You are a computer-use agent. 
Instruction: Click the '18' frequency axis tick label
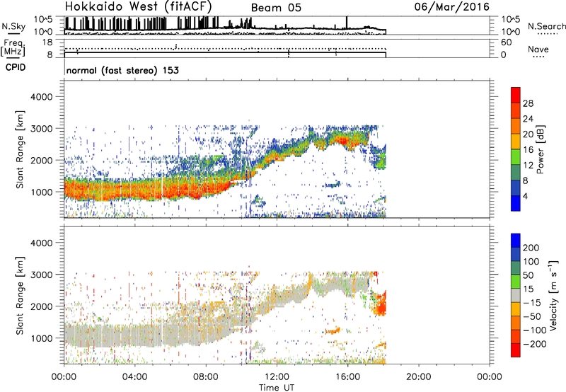(x=47, y=42)
